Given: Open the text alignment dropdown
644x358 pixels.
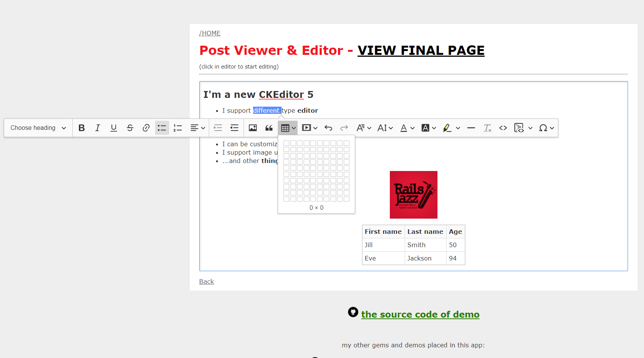Looking at the screenshot, I should coord(198,128).
